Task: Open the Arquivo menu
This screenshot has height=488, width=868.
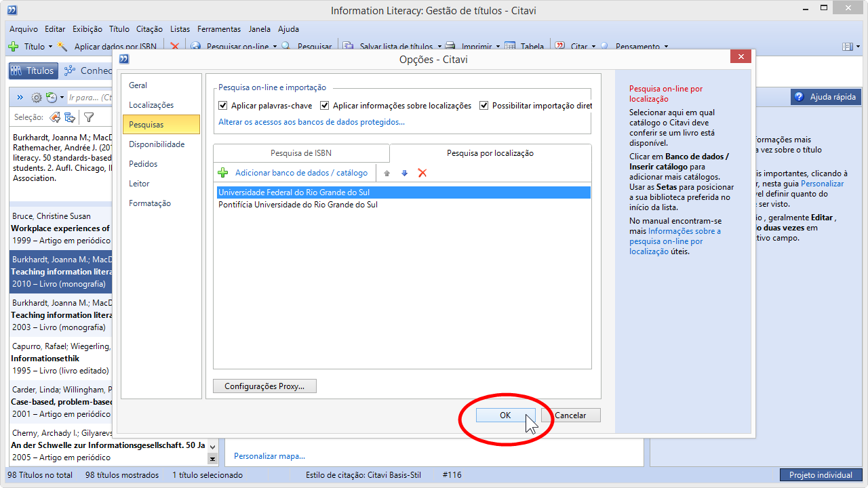Action: (x=24, y=29)
